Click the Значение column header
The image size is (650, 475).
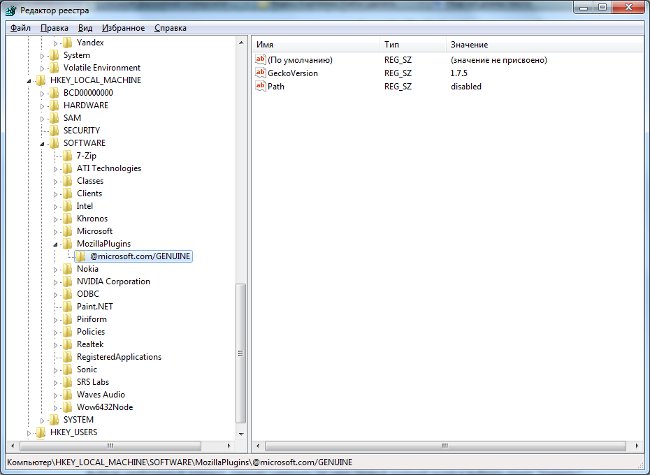coord(544,44)
